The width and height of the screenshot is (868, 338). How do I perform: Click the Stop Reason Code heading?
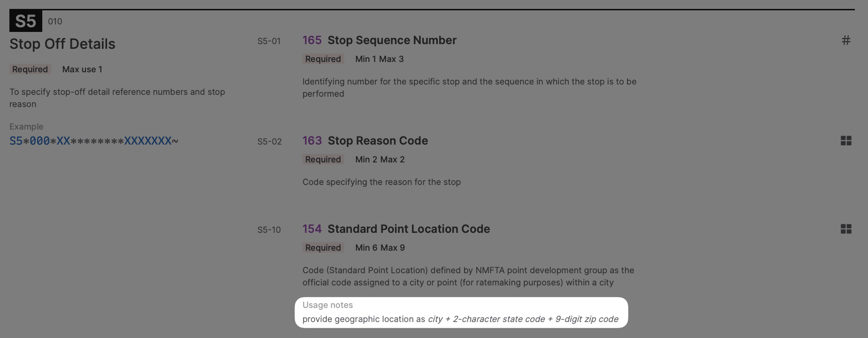378,141
